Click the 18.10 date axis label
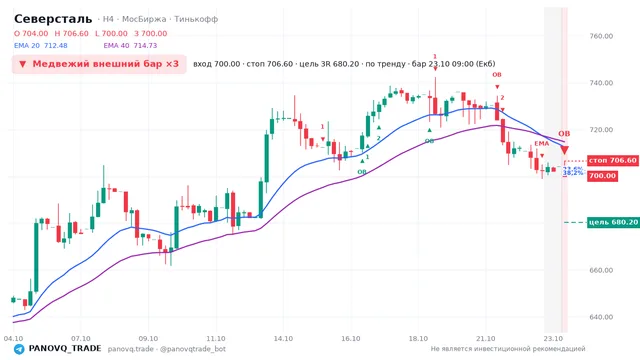Screen dimensions: 640x360 tap(418, 339)
